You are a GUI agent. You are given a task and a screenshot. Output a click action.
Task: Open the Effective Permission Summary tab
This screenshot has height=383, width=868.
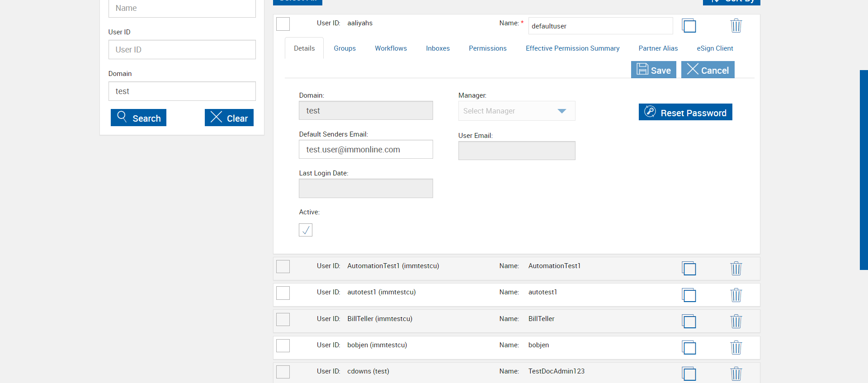(x=572, y=48)
